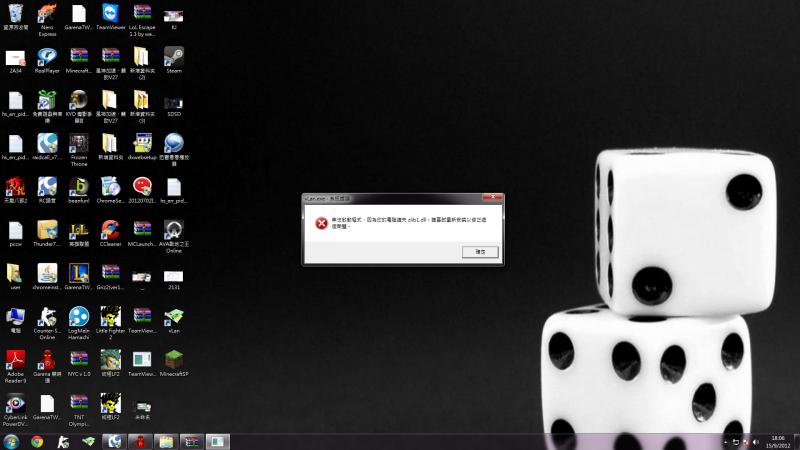800x450 pixels.
Task: Open the Recycle Bin desktop icon
Action: click(x=15, y=14)
